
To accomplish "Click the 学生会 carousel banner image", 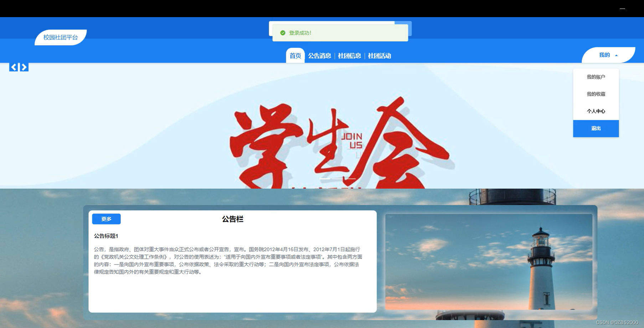I will (322, 126).
